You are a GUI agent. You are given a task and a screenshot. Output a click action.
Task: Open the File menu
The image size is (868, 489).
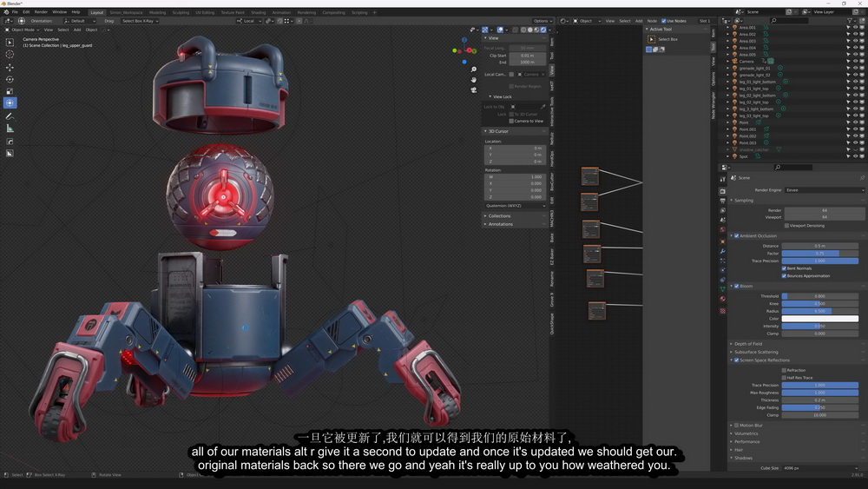coord(15,12)
